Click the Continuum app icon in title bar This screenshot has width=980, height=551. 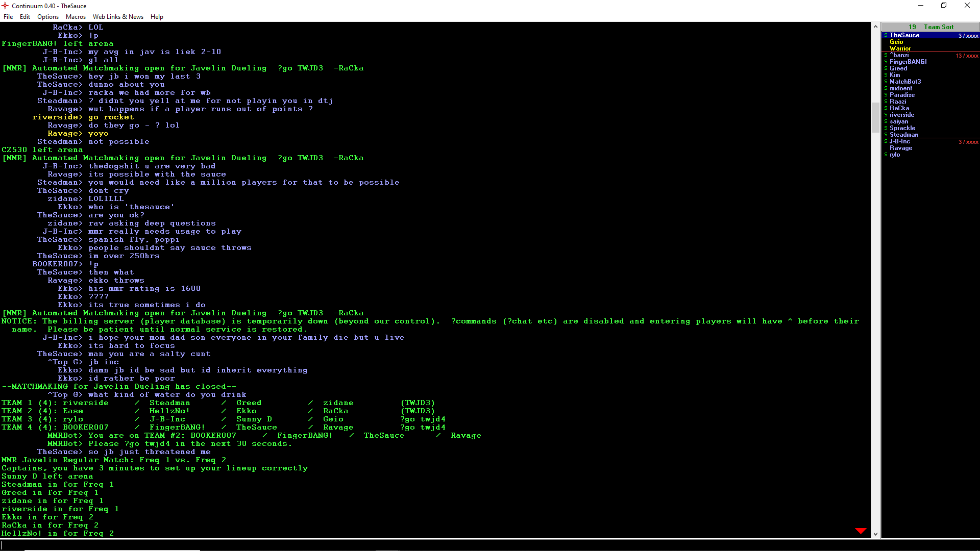tap(6, 6)
